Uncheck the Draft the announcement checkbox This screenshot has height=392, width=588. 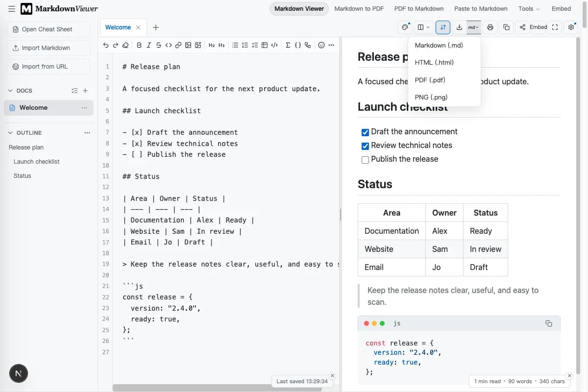[x=365, y=132]
